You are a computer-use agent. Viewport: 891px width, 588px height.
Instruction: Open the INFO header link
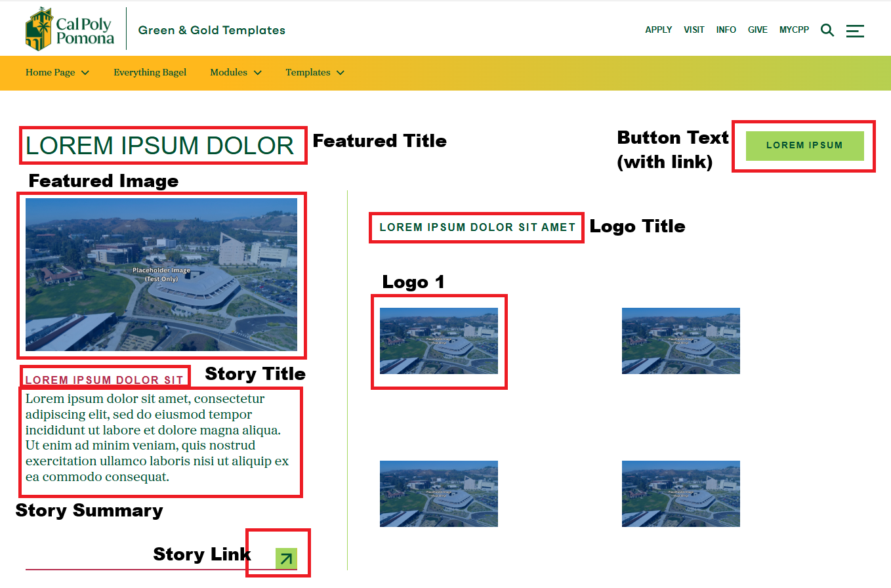(726, 30)
